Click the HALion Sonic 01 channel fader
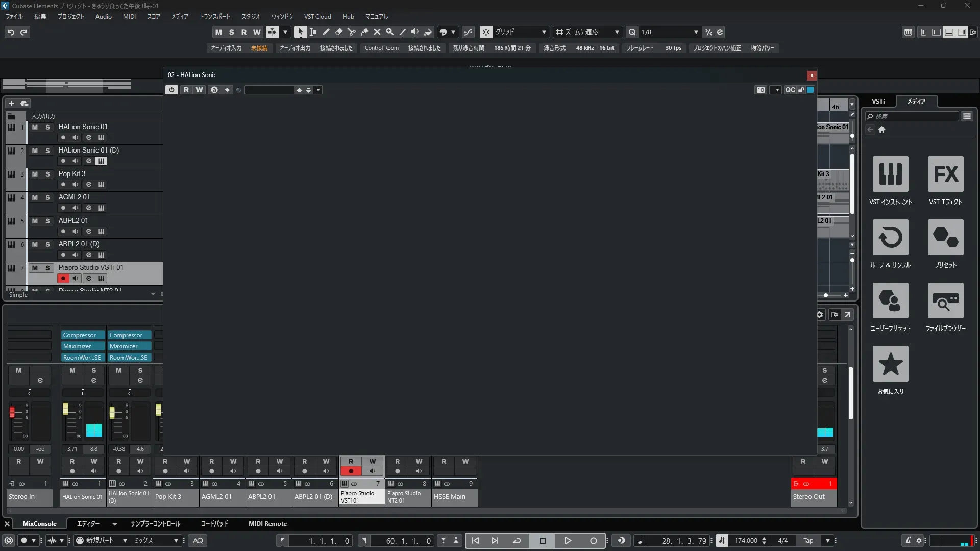Viewport: 980px width, 551px height. pyautogui.click(x=65, y=409)
